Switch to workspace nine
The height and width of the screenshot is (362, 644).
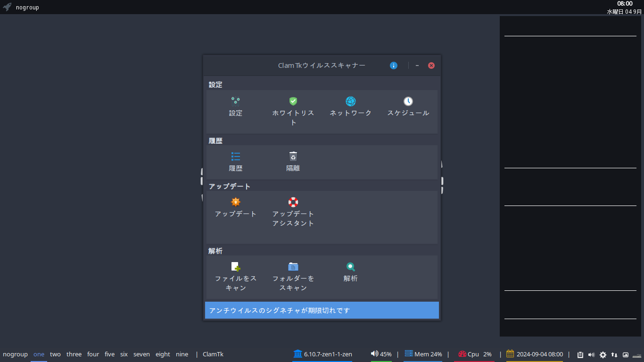[182, 354]
